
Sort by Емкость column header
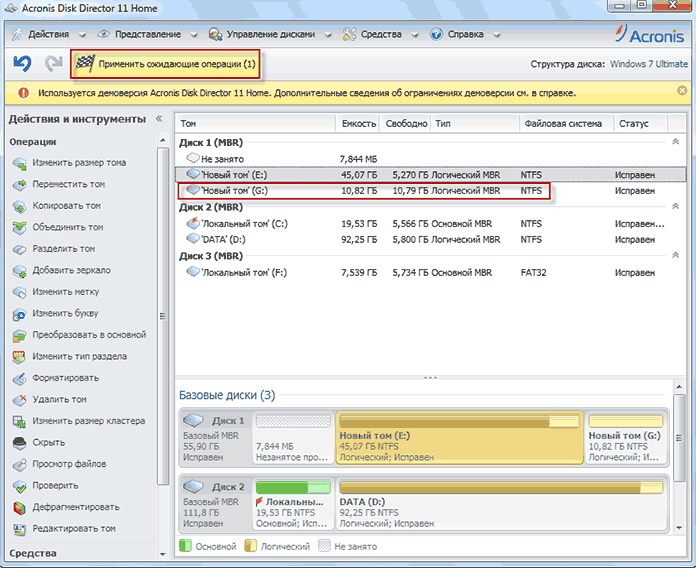click(358, 123)
